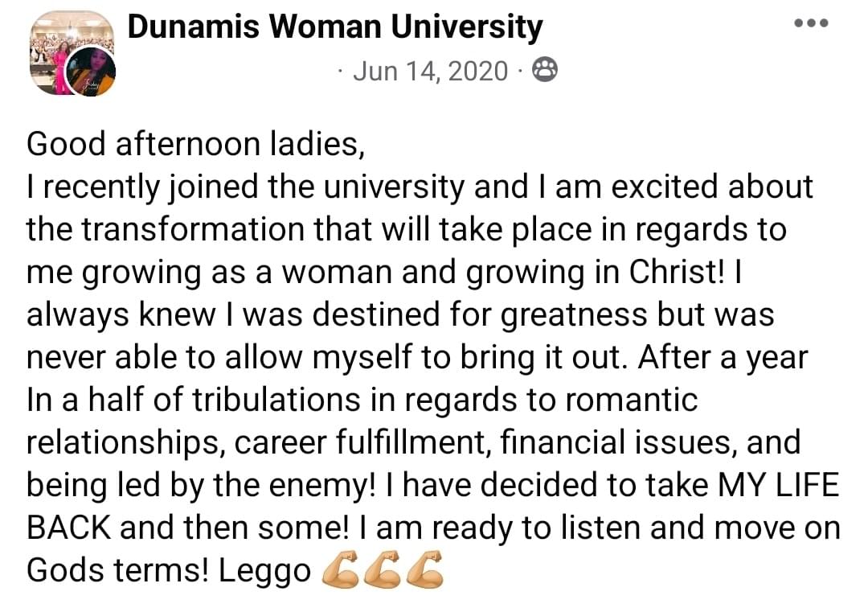Click the phrase "destined for greatness"
The image size is (868, 608).
pyautogui.click(x=480, y=314)
